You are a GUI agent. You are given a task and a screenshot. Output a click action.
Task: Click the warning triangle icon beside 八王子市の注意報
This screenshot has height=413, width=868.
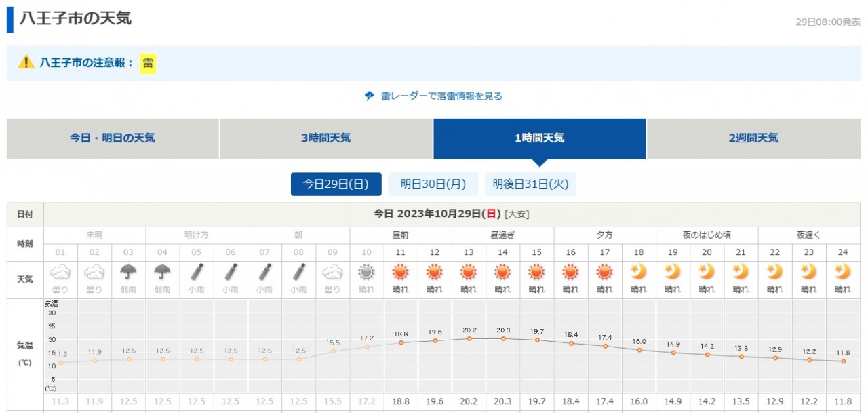coord(26,62)
